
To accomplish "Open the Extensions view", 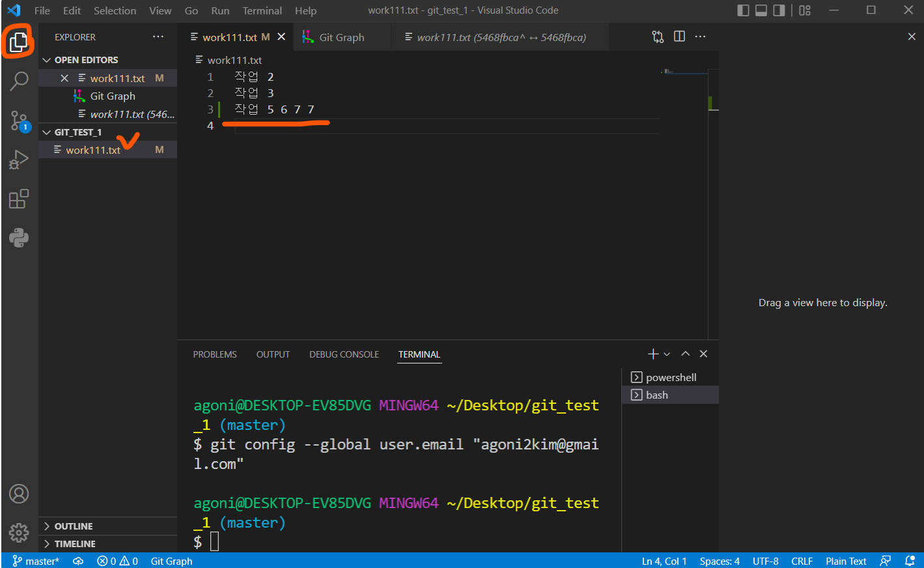I will pos(19,199).
